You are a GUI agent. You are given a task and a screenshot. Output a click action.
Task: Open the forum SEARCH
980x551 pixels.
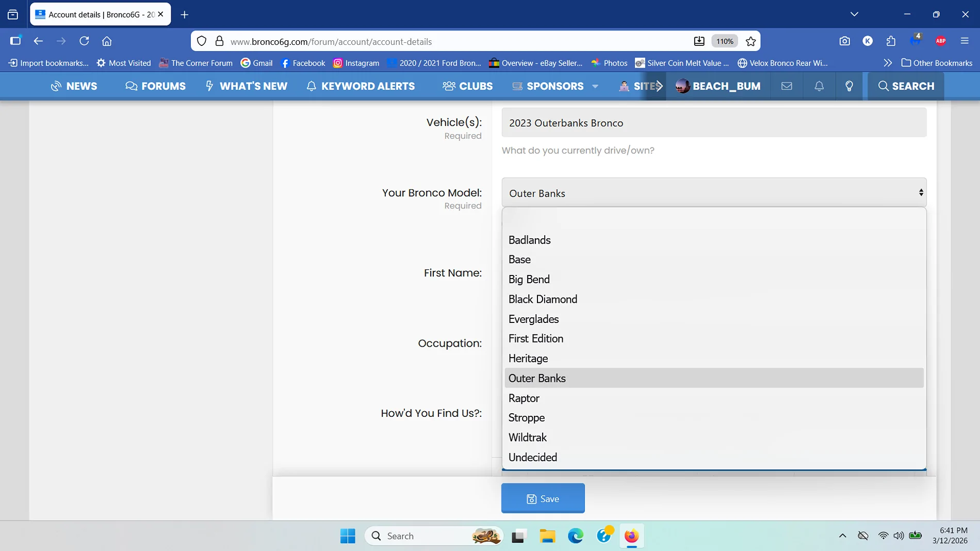coord(906,86)
